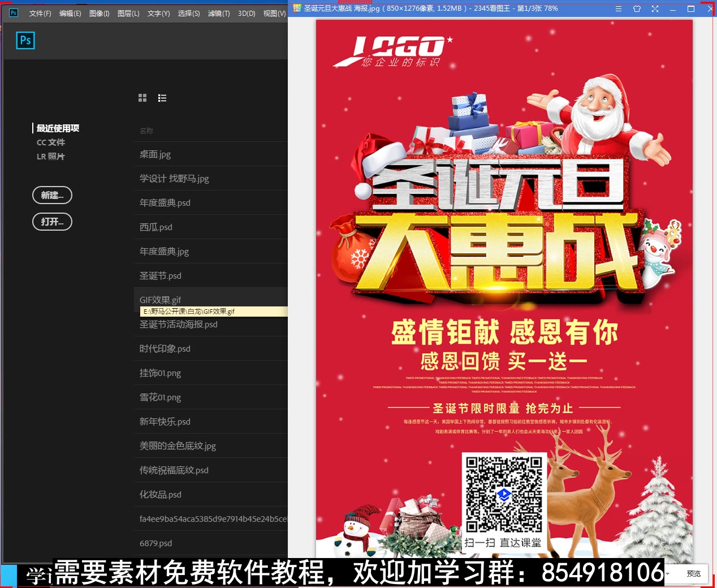Open the 3D(D) menu
Image resolution: width=717 pixels, height=588 pixels.
click(246, 13)
